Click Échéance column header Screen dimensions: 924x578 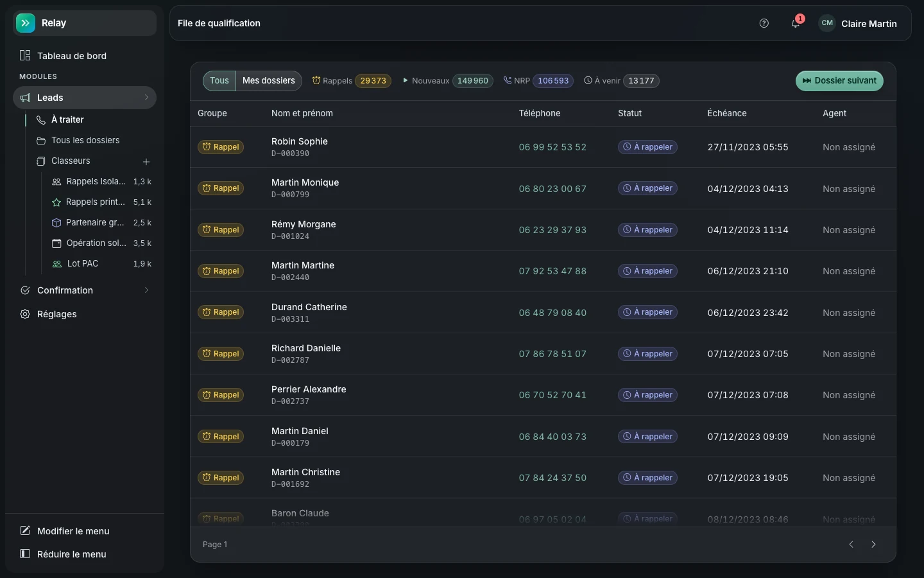(x=727, y=113)
